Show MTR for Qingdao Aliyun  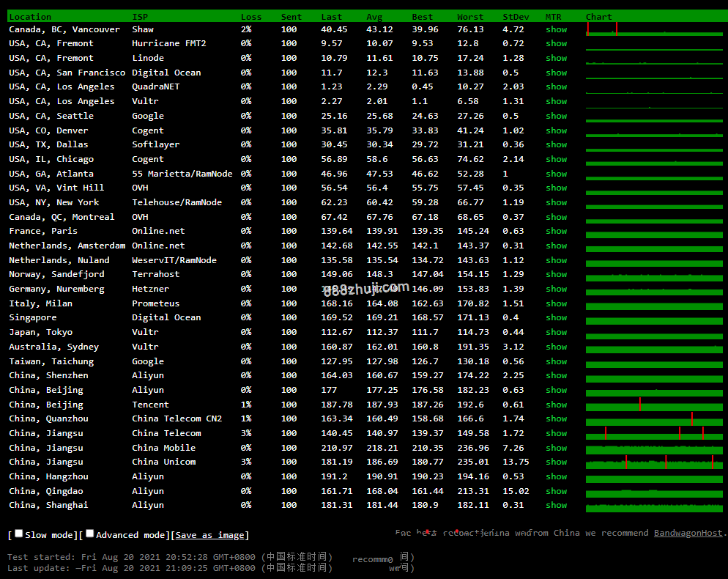tap(556, 491)
